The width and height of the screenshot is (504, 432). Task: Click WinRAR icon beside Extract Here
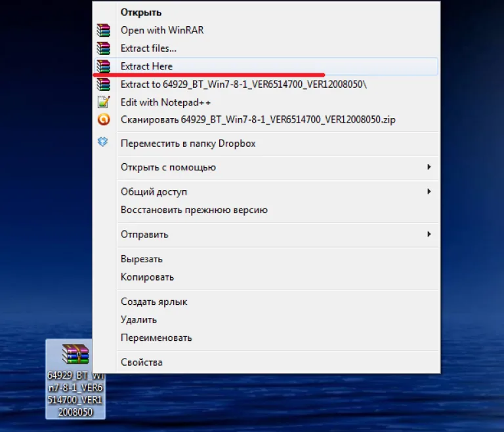(x=104, y=66)
